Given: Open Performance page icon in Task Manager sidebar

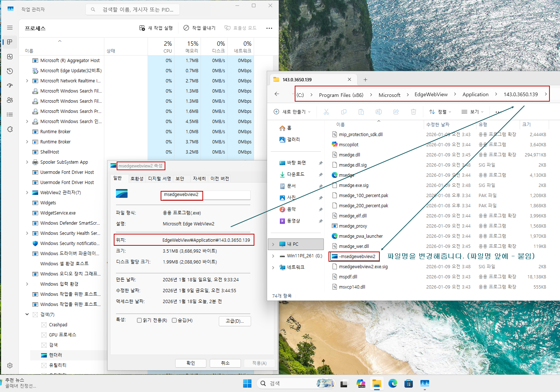Looking at the screenshot, I should [x=10, y=57].
